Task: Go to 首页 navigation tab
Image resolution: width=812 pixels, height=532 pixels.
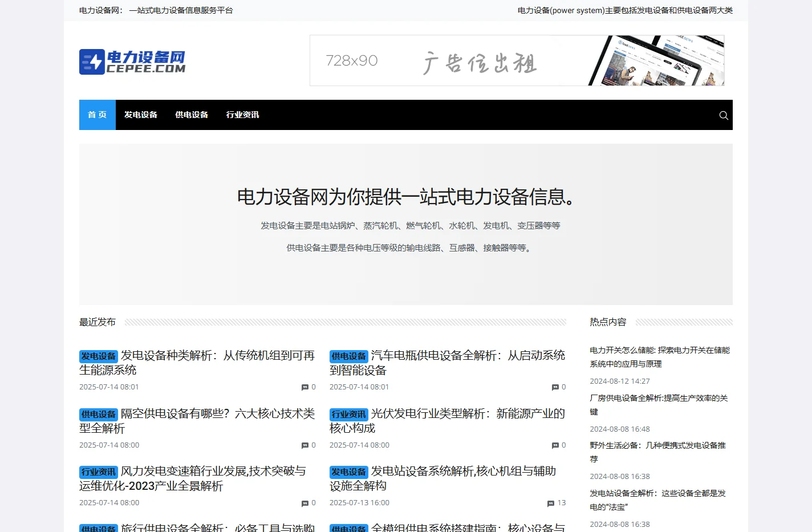Action: [98, 115]
